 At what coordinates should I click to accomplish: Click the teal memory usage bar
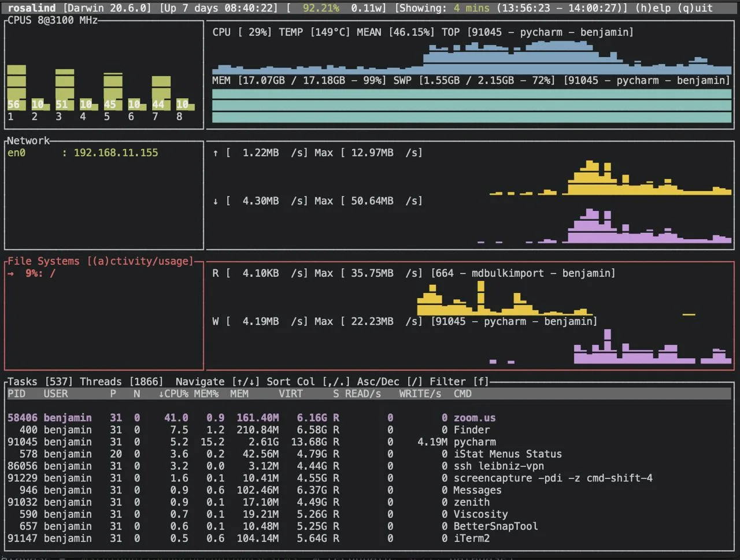pyautogui.click(x=471, y=105)
